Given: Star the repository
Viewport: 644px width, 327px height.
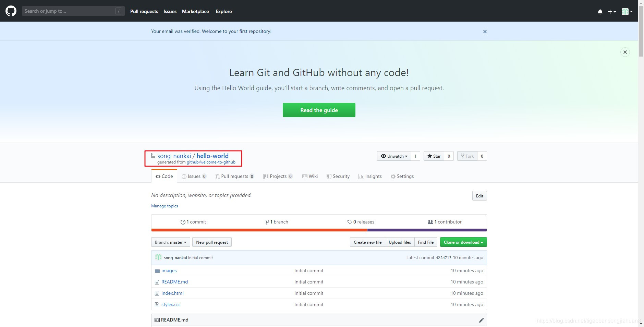Looking at the screenshot, I should 434,156.
